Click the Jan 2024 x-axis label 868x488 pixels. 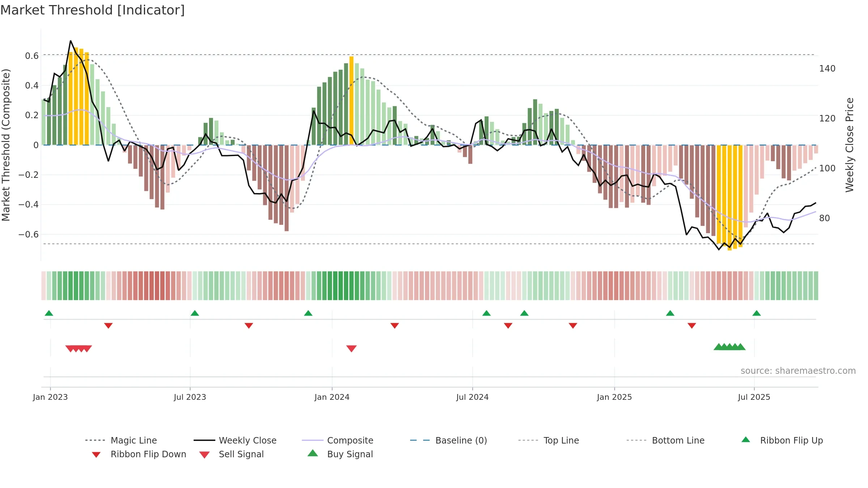pos(332,397)
